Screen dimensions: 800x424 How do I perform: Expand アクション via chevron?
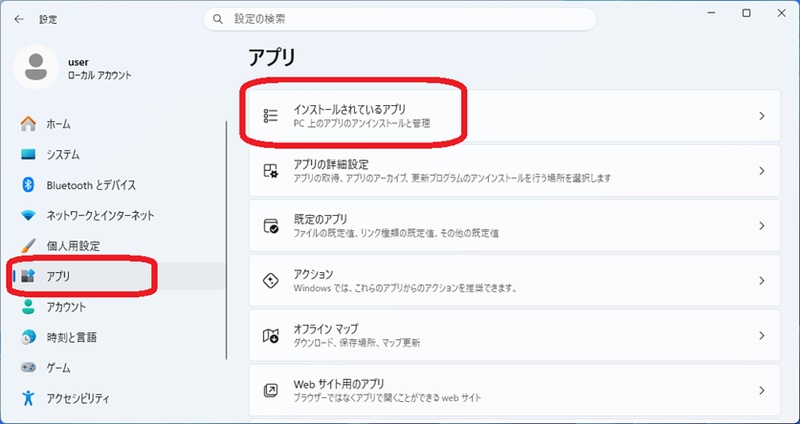[762, 281]
